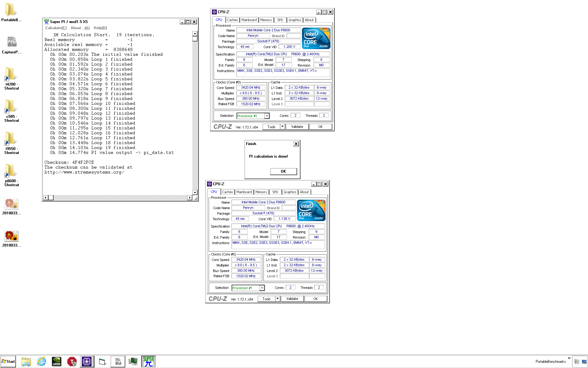Switch to About tab in lower CPU-Z
The height and width of the screenshot is (368, 588).
[304, 192]
